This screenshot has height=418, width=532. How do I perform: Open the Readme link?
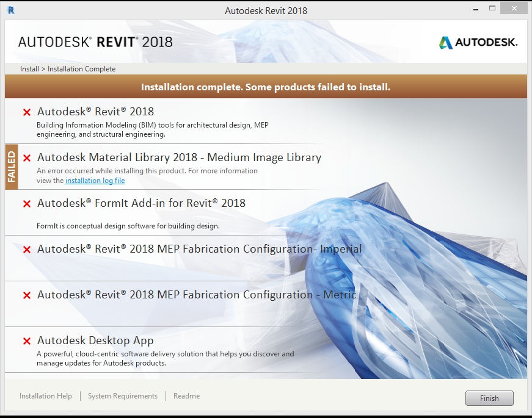187,396
